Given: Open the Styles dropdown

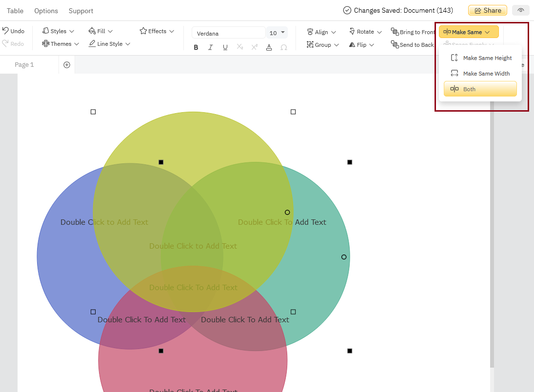Looking at the screenshot, I should [x=58, y=31].
